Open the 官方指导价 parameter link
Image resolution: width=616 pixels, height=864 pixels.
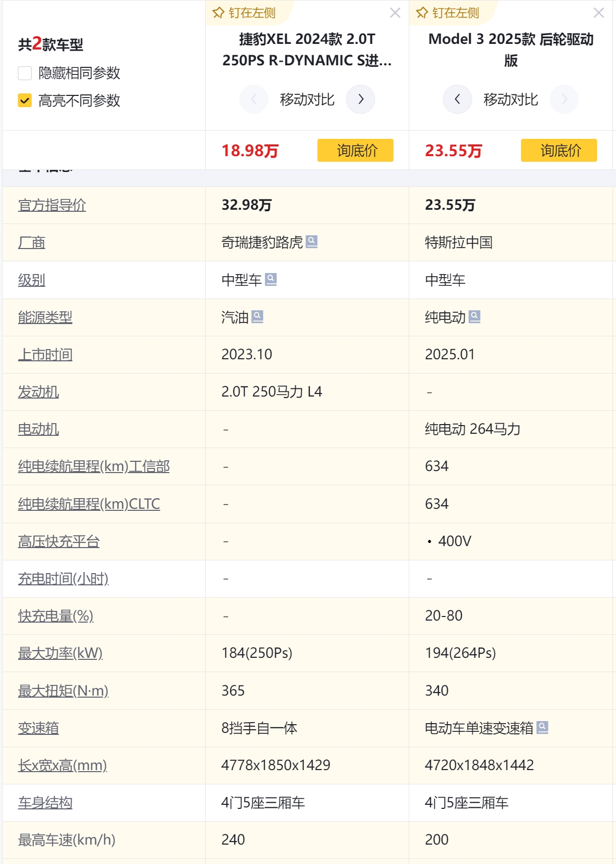pyautogui.click(x=52, y=205)
